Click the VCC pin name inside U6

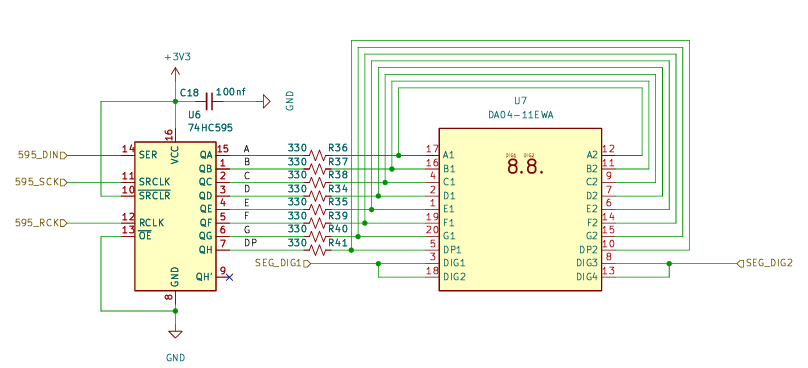(x=175, y=155)
